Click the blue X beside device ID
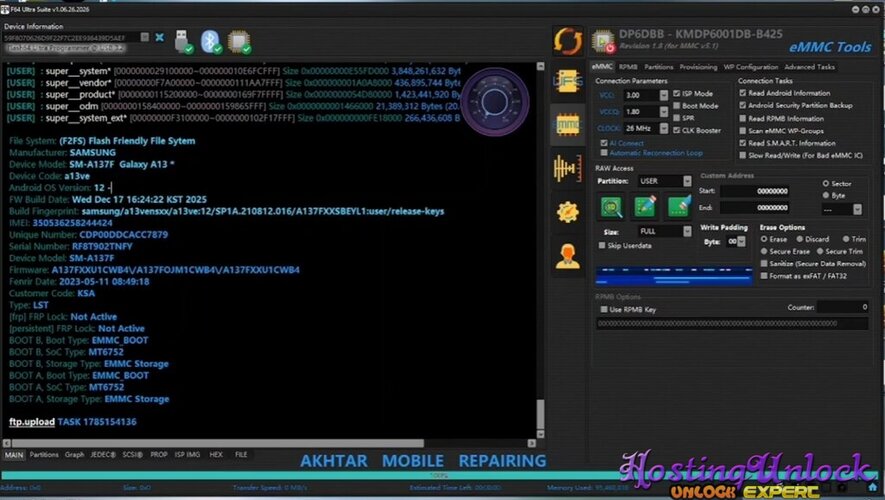The height and width of the screenshot is (500, 885). click(x=160, y=37)
